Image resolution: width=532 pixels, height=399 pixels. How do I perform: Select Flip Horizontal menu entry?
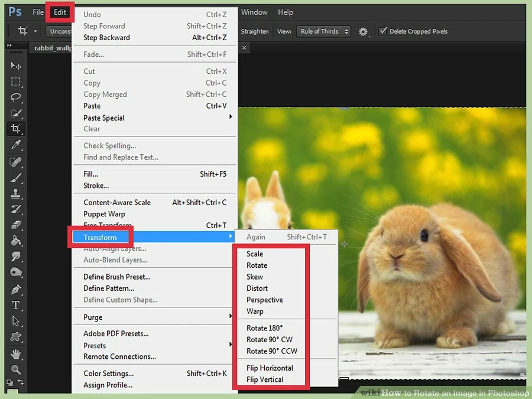pyautogui.click(x=270, y=368)
